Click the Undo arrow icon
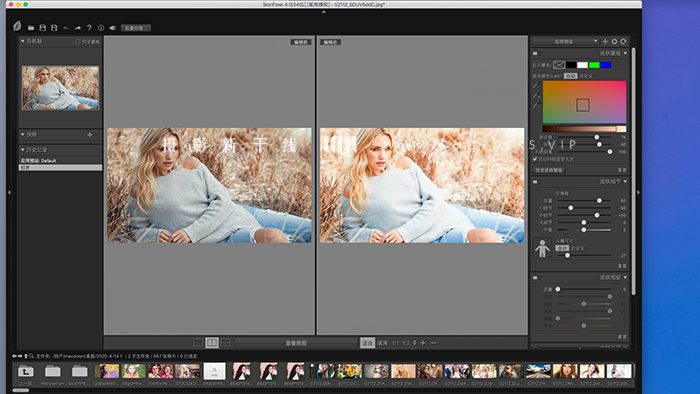The width and height of the screenshot is (700, 394). click(x=66, y=28)
